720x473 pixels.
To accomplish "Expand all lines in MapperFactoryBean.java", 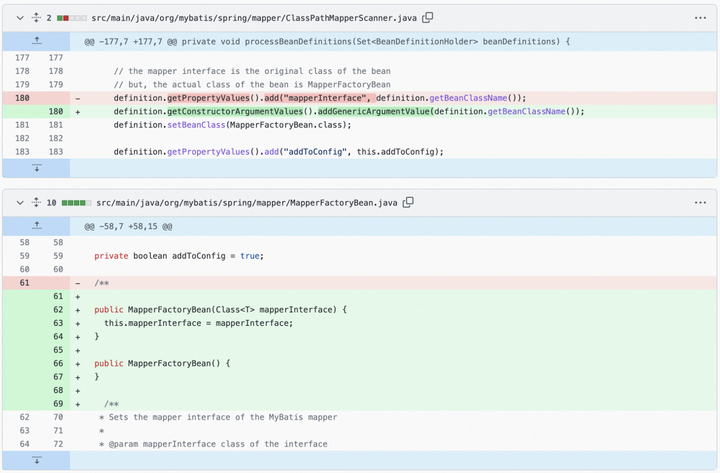I will pyautogui.click(x=36, y=202).
